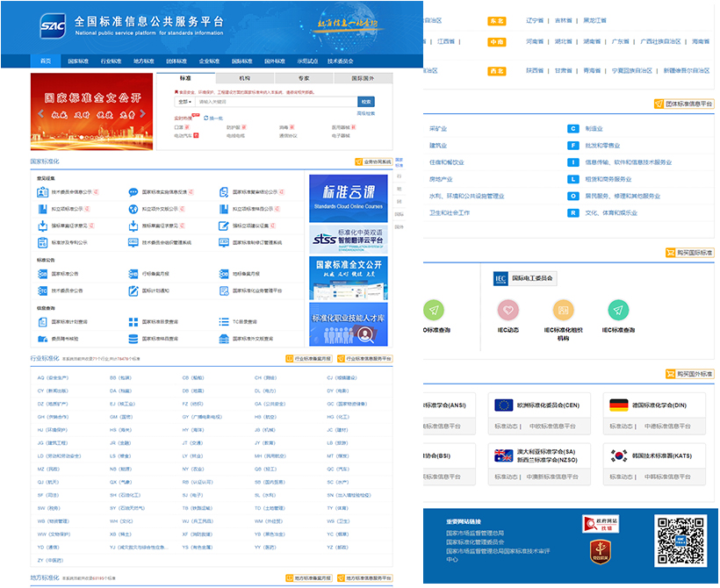The width and height of the screenshot is (720, 588).
Task: Show previous slide in the red banner carousel
Action: [41, 113]
